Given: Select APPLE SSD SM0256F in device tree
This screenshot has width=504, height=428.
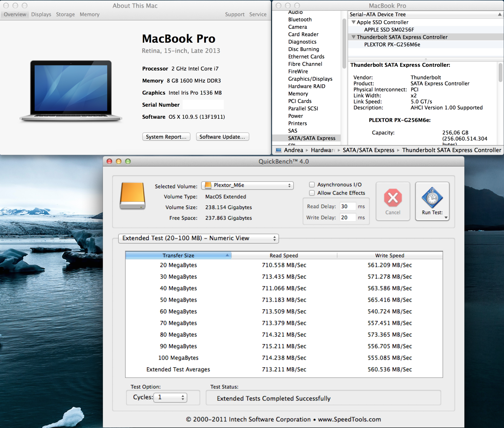Looking at the screenshot, I should coord(389,30).
